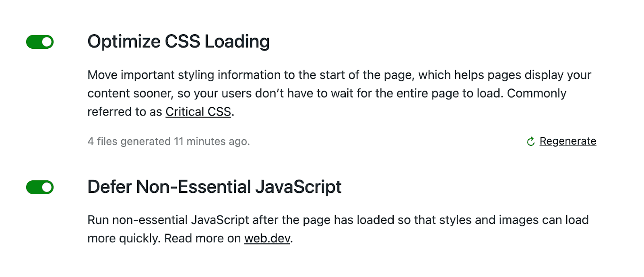
Task: Click the 4 files generated status text
Action: pyautogui.click(x=168, y=141)
